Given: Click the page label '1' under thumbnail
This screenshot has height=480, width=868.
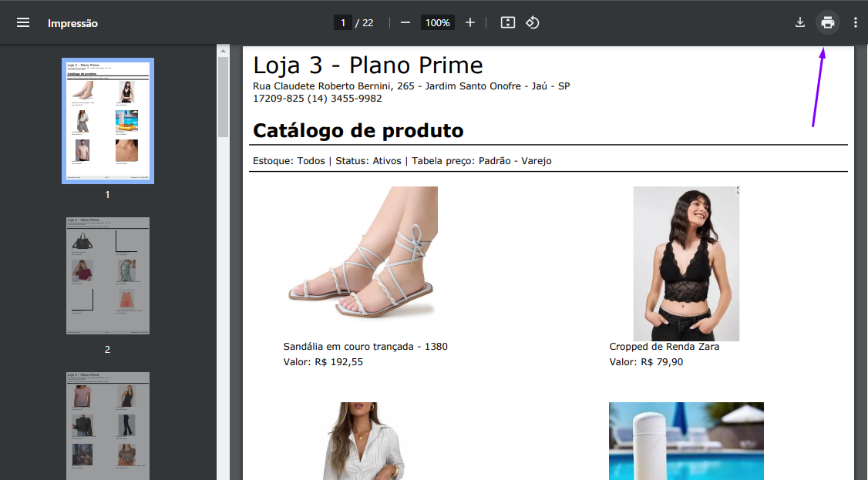Looking at the screenshot, I should coord(107,195).
